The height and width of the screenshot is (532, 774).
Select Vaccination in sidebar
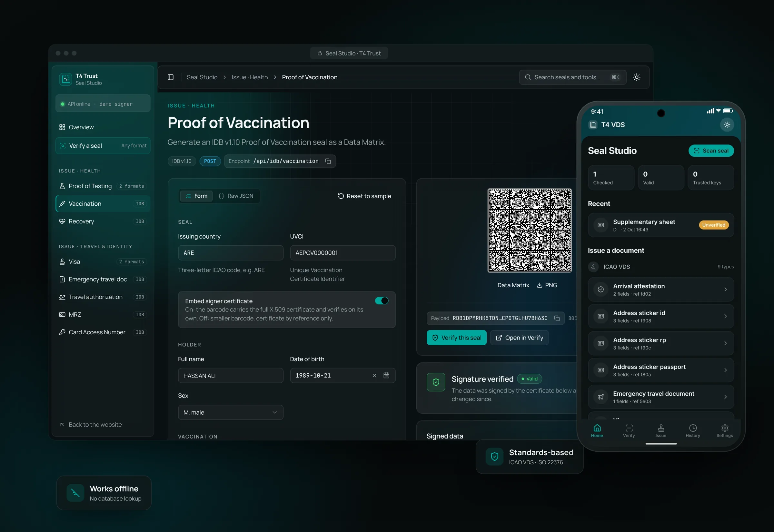(103, 204)
